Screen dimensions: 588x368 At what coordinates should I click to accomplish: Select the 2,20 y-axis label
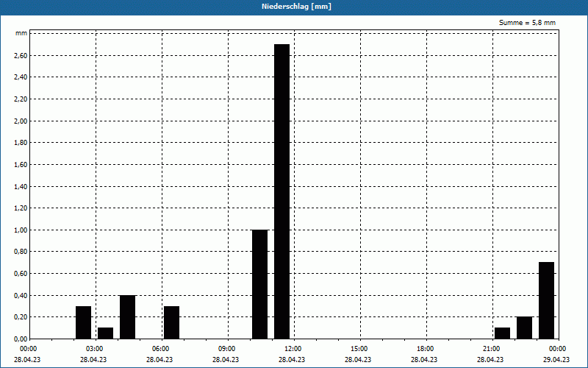[x=21, y=99]
